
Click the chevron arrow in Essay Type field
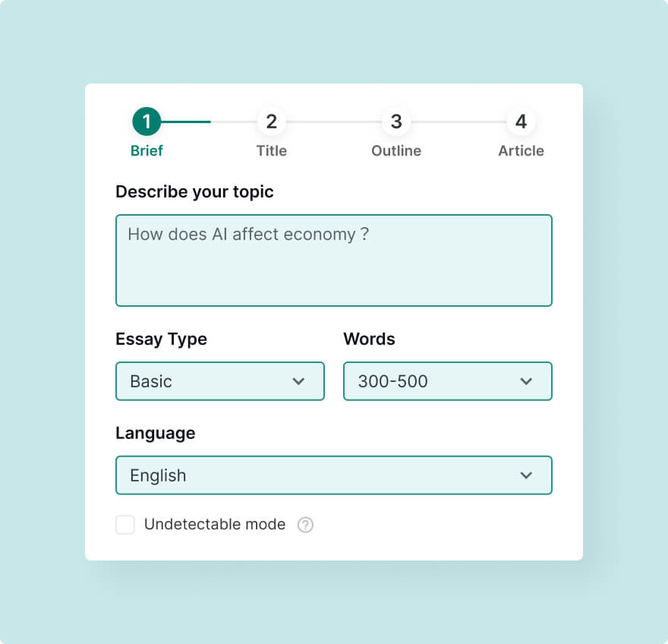click(298, 381)
